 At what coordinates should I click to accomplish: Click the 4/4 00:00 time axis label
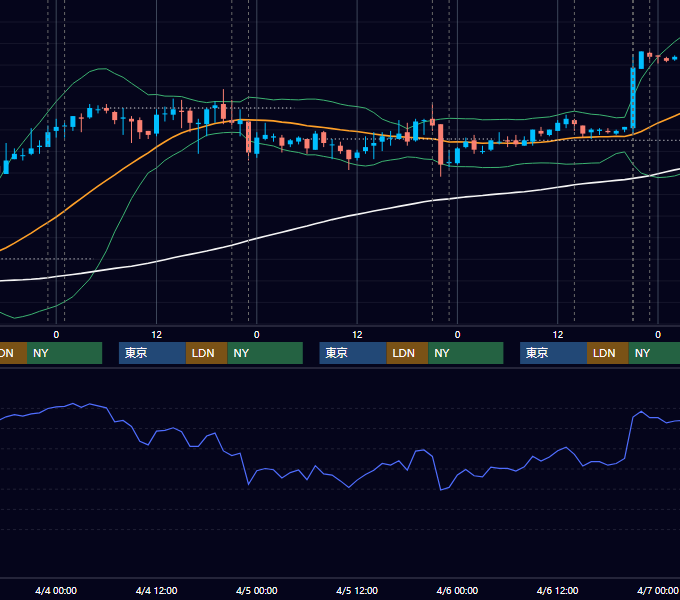(56, 590)
